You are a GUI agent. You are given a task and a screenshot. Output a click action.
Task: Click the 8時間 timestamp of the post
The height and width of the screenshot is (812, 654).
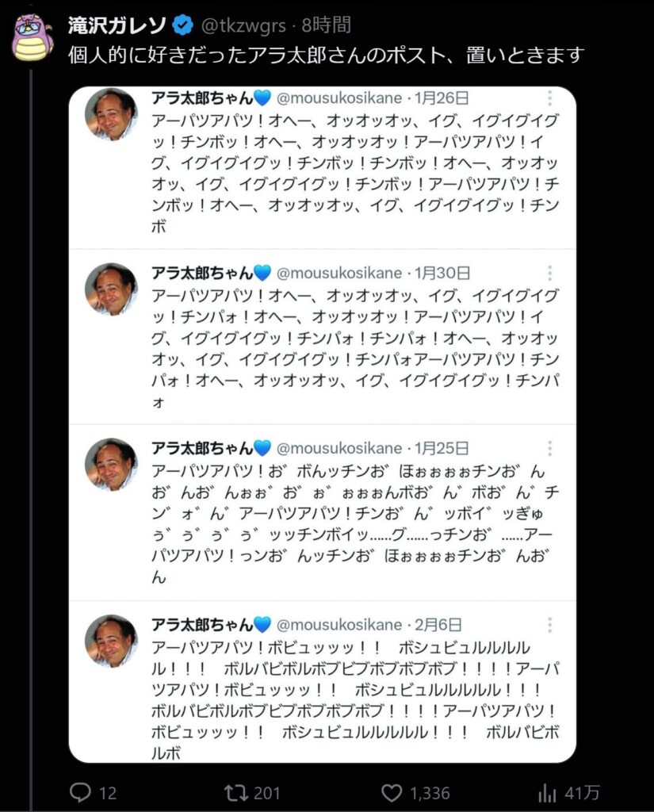pos(327,25)
